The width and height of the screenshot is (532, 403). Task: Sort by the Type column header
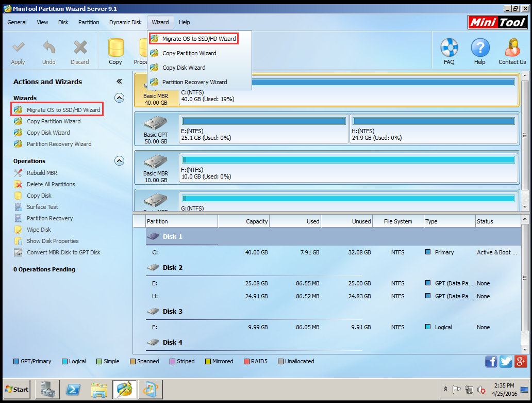pyautogui.click(x=450, y=221)
